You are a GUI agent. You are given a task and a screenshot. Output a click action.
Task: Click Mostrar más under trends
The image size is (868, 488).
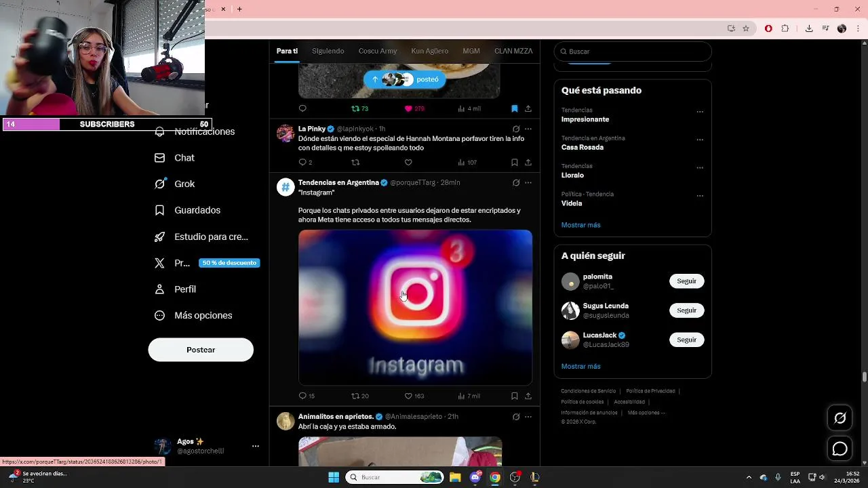point(580,225)
